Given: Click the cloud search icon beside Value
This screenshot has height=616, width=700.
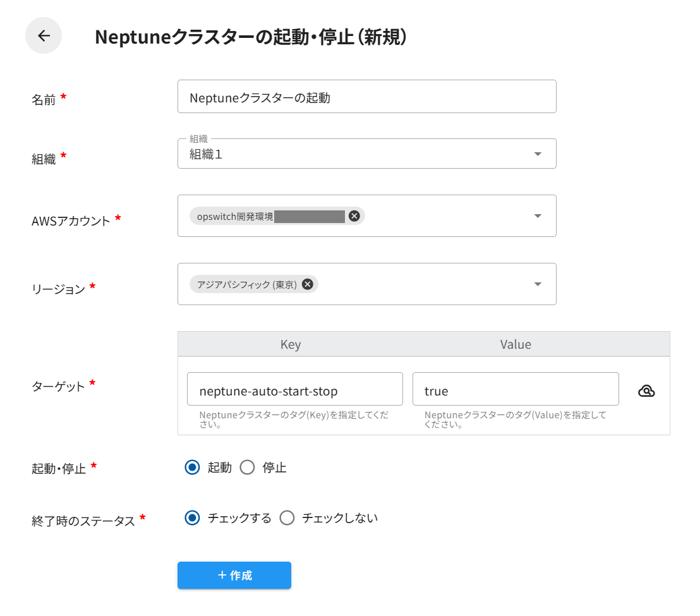Looking at the screenshot, I should click(x=646, y=391).
